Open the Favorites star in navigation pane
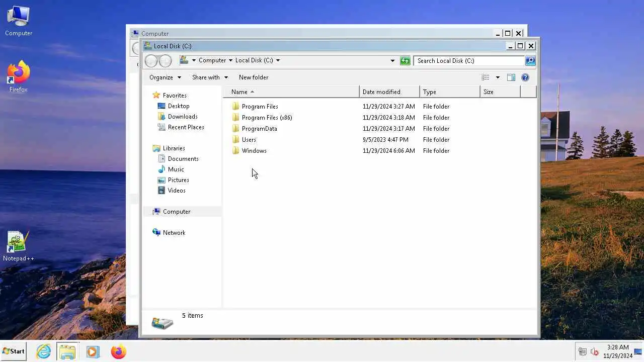The height and width of the screenshot is (362, 644). (156, 95)
